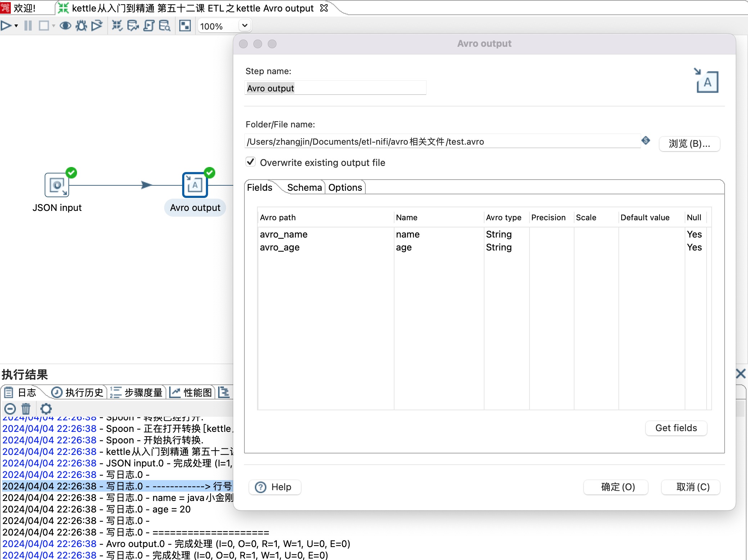Select the JSON input step on canvas
This screenshot has height=560, width=748.
(57, 185)
